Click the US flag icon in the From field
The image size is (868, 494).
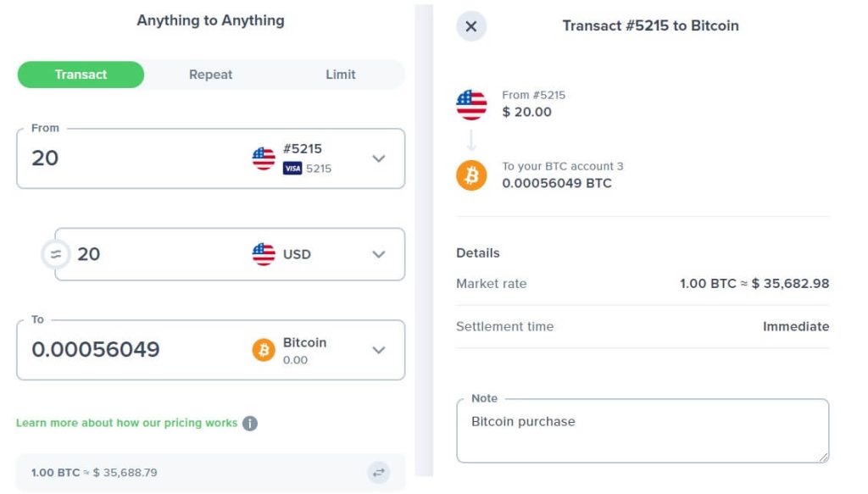pos(262,158)
